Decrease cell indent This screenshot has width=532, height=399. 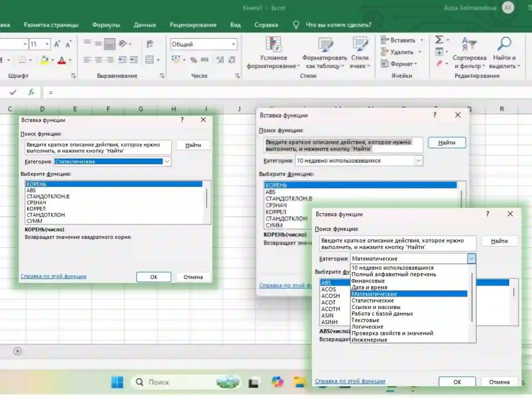pos(123,60)
